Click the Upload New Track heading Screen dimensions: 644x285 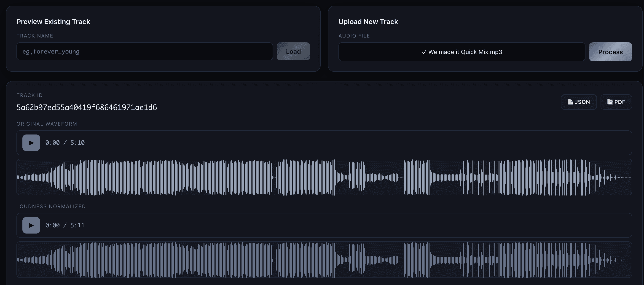368,22
